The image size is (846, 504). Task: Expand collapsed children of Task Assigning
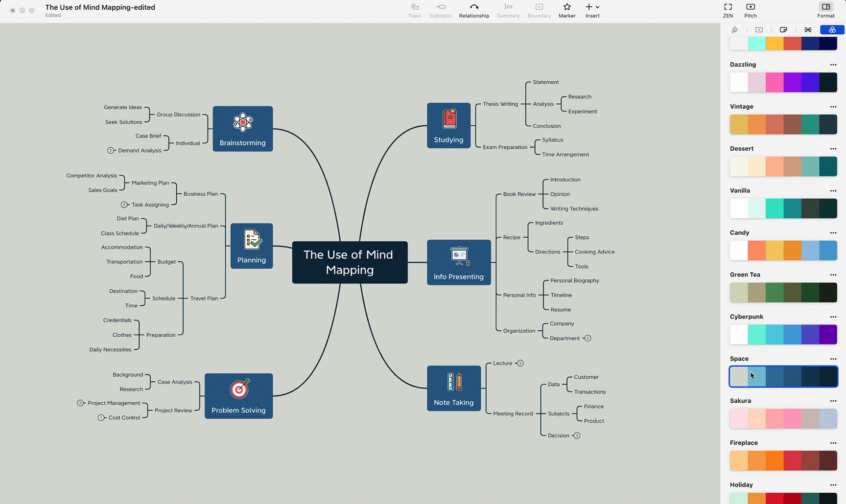point(124,205)
